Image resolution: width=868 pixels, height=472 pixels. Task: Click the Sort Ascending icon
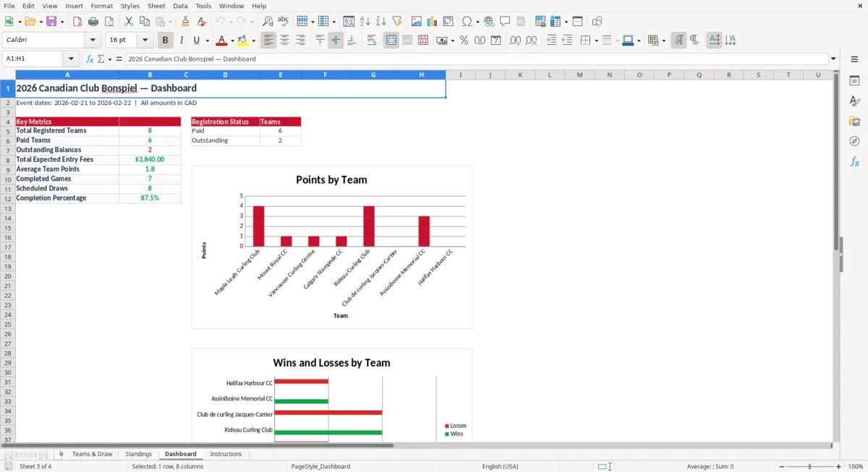[365, 21]
